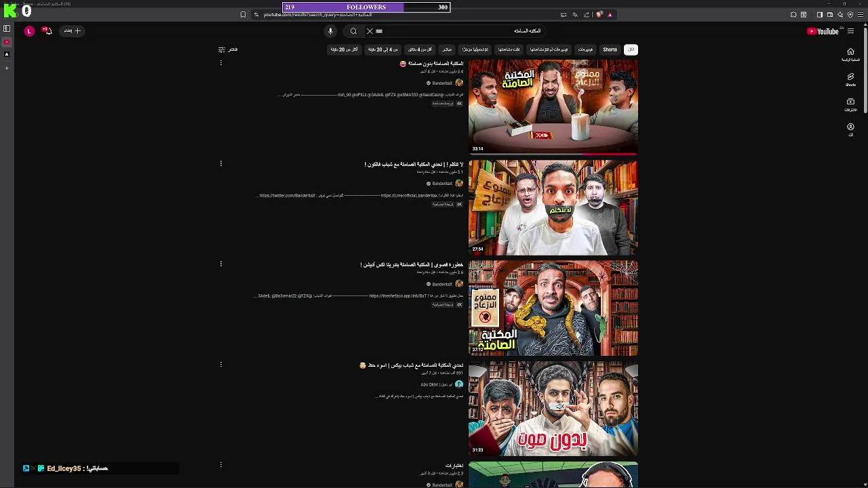Click the Create button with the plus sign
868x488 pixels.
pos(72,31)
